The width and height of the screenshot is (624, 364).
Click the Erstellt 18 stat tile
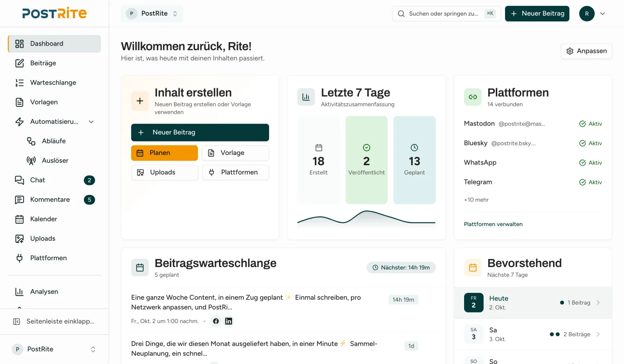[319, 160]
